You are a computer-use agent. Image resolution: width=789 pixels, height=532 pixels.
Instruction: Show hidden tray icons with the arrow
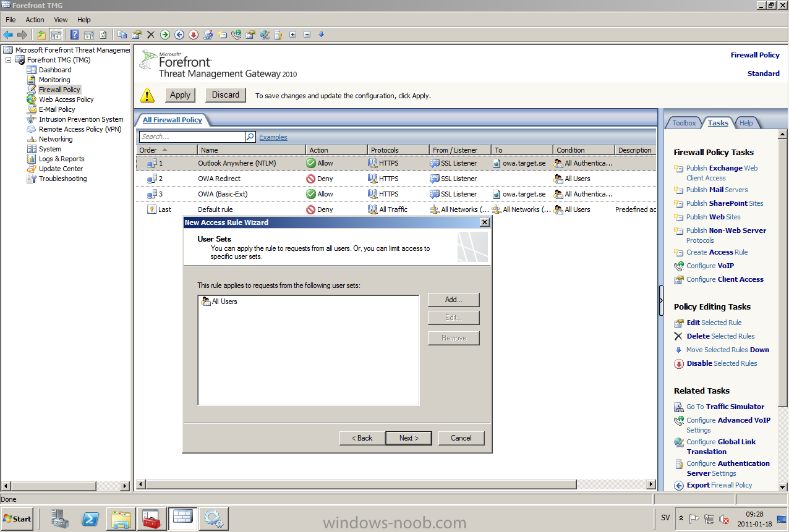coord(681,518)
